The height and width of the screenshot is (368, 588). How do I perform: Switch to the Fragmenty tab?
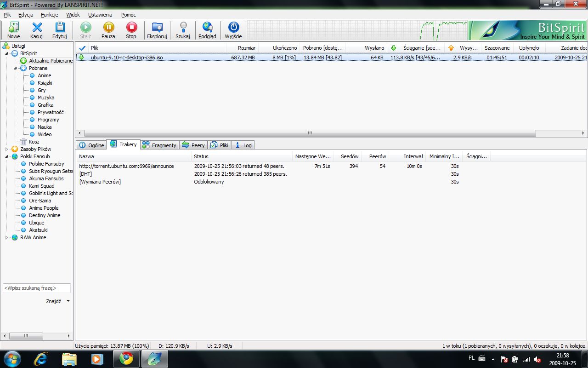(159, 145)
